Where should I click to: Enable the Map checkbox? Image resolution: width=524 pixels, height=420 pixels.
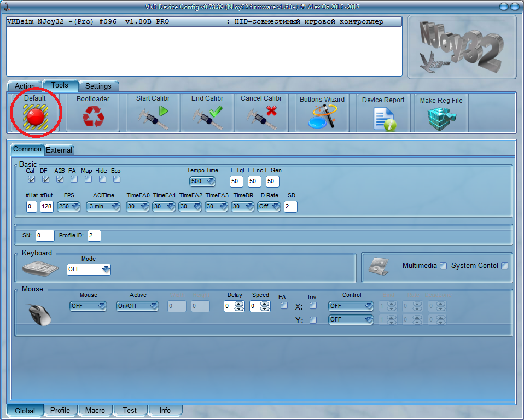(x=88, y=179)
